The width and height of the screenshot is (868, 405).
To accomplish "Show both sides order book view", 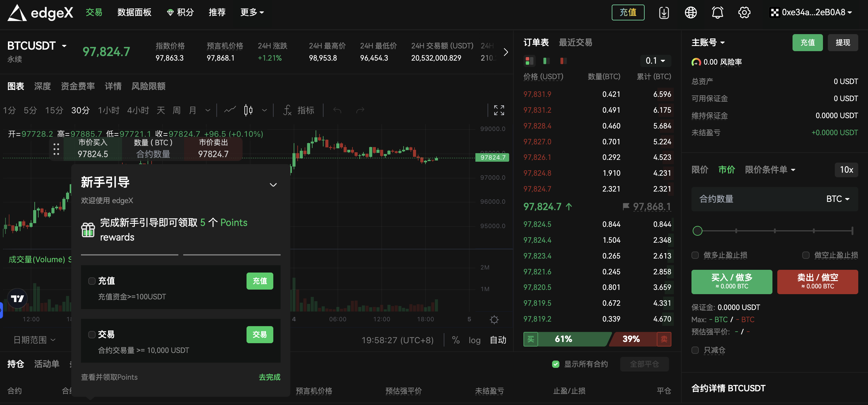I will pos(529,61).
